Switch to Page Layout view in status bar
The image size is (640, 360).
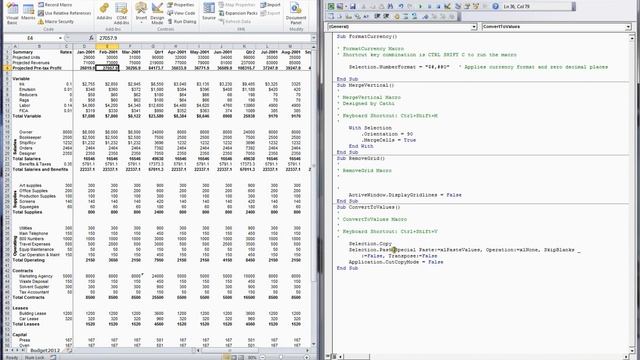click(235, 358)
